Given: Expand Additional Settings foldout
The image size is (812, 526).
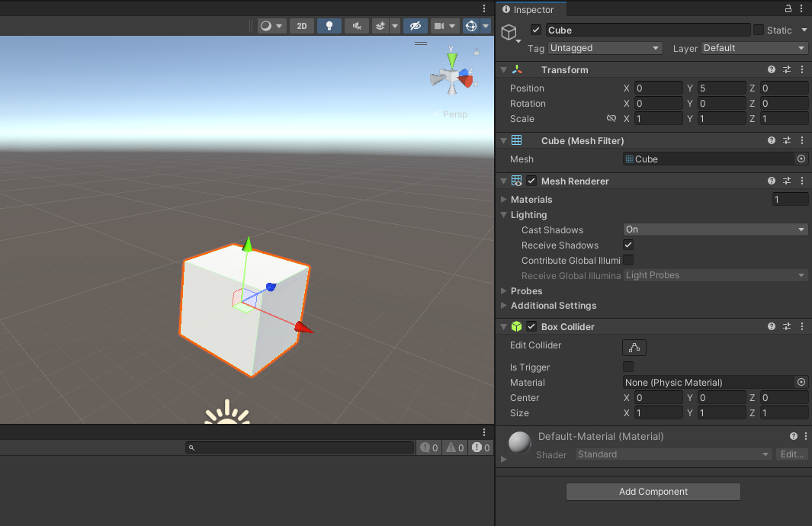Looking at the screenshot, I should 503,306.
